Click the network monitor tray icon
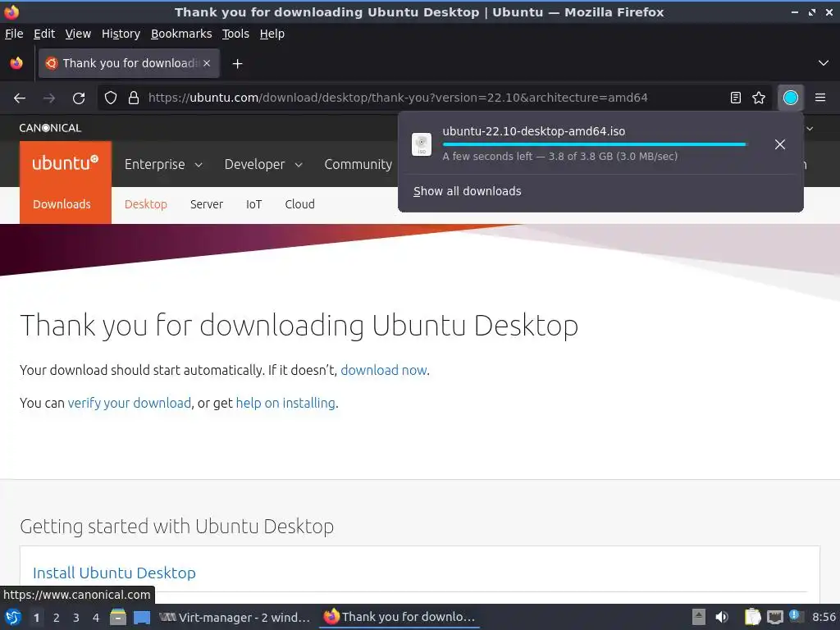This screenshot has height=630, width=840. coord(774,618)
